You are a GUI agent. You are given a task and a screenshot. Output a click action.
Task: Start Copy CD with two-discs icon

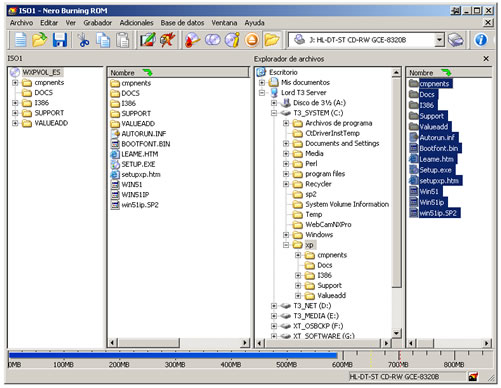pos(212,40)
